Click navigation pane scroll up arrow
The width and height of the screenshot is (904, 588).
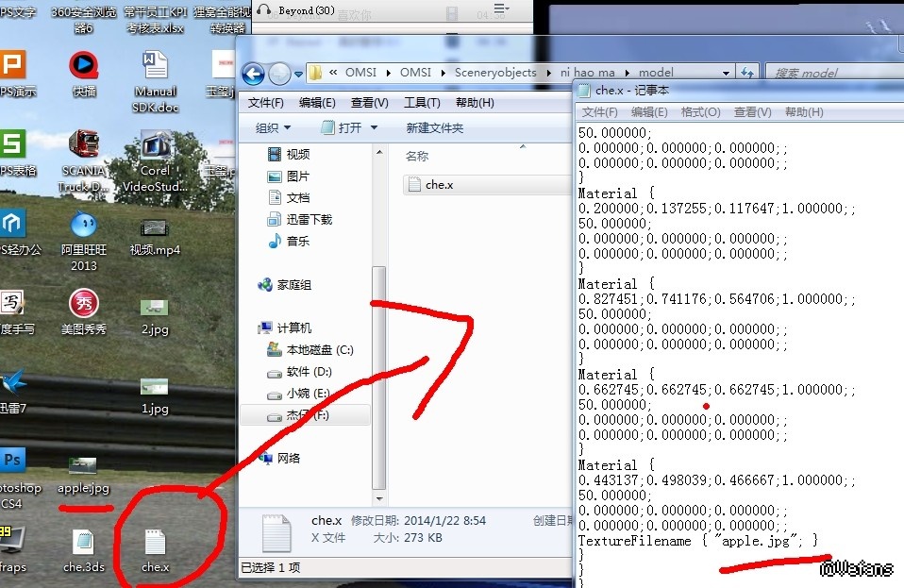click(378, 152)
